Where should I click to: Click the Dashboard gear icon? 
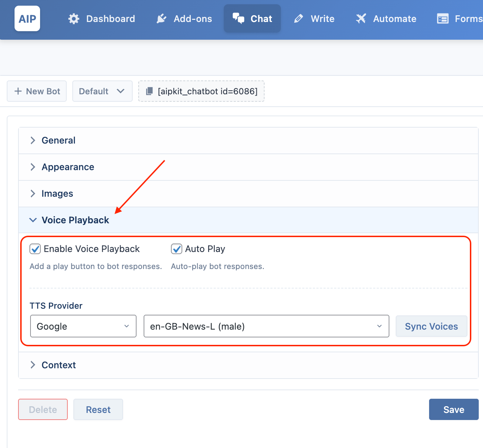click(74, 19)
